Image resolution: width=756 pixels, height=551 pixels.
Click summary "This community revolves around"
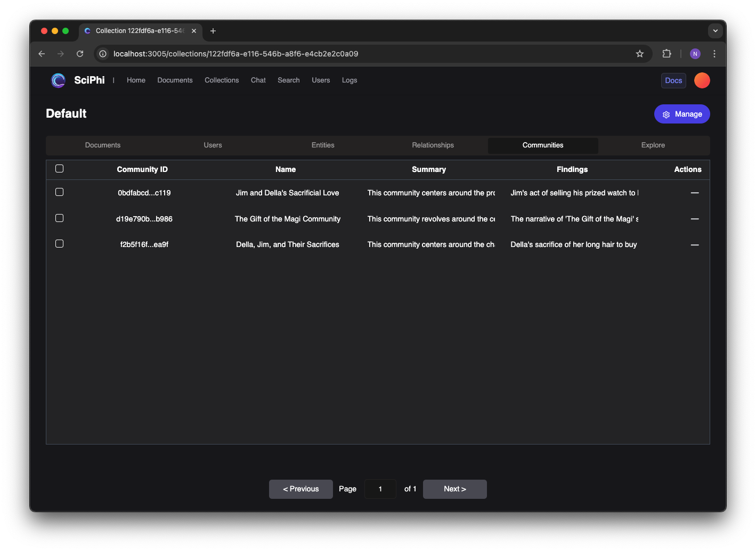tap(431, 219)
